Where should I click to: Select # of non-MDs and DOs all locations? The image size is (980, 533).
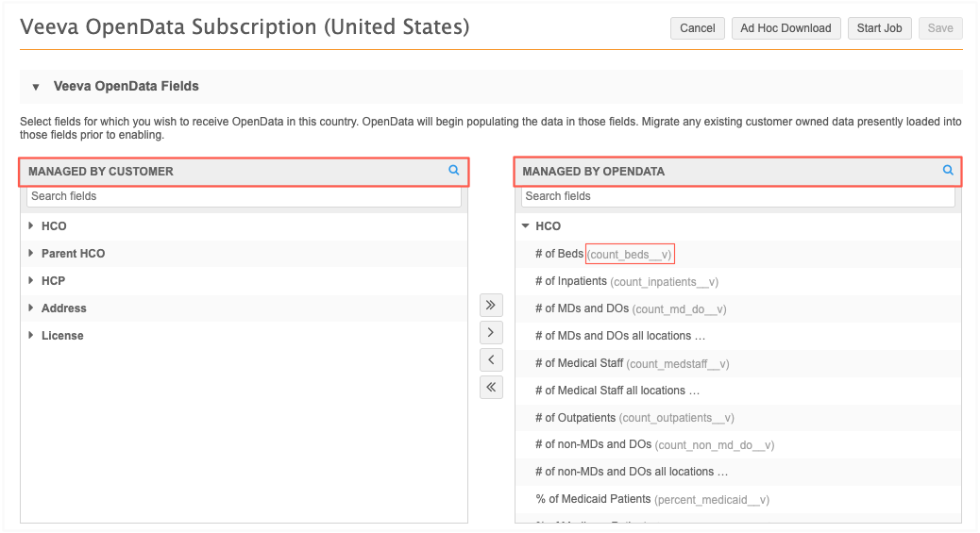tap(738, 472)
